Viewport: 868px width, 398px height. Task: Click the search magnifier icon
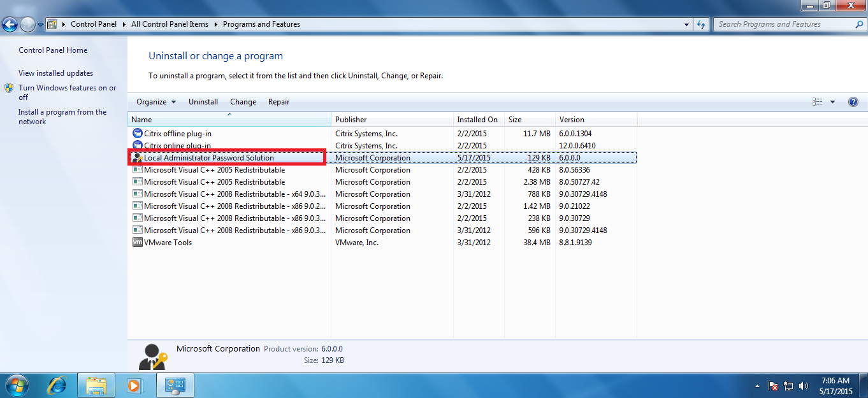click(x=858, y=24)
